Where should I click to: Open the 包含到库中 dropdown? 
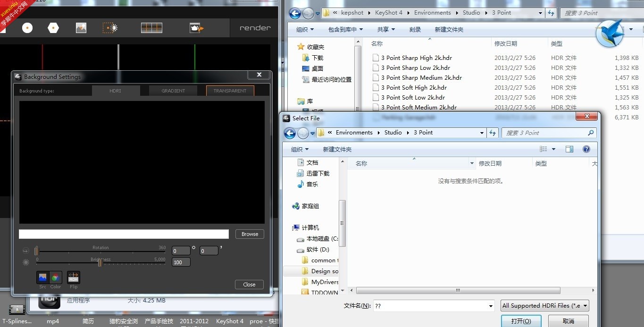pos(345,29)
